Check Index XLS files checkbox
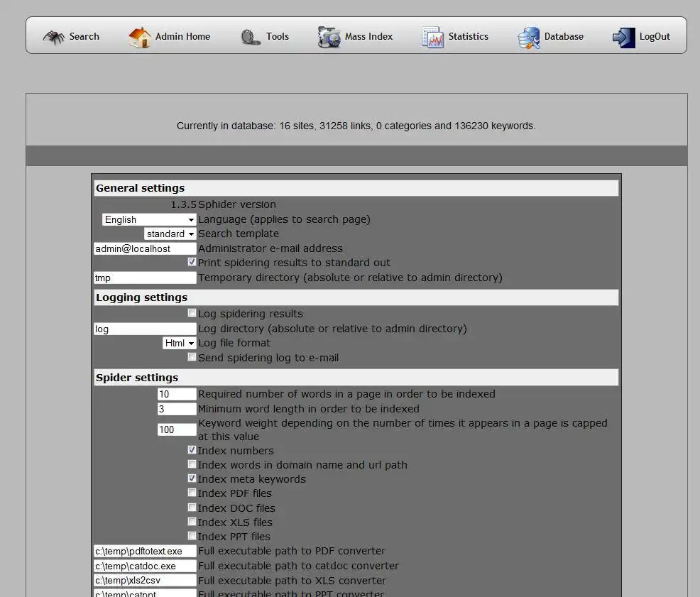700x597 pixels. pos(192,522)
